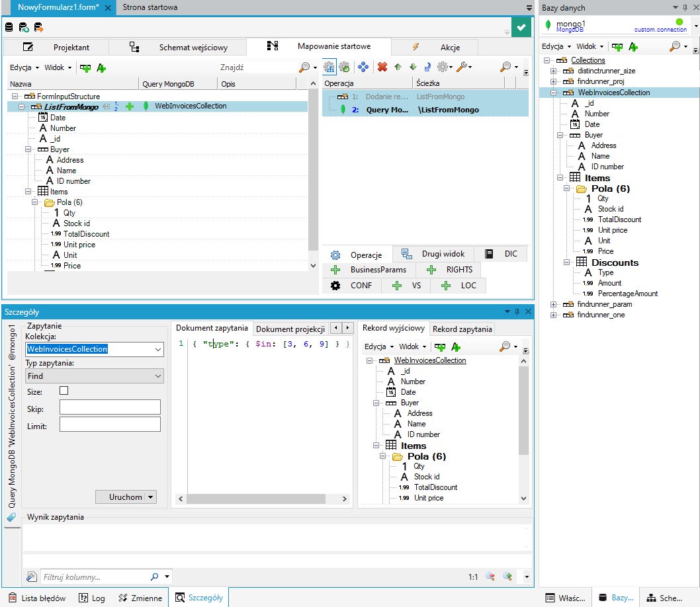Click the blue curved arrow icon in operations toolbar
This screenshot has height=607, width=700.
pyautogui.click(x=427, y=67)
